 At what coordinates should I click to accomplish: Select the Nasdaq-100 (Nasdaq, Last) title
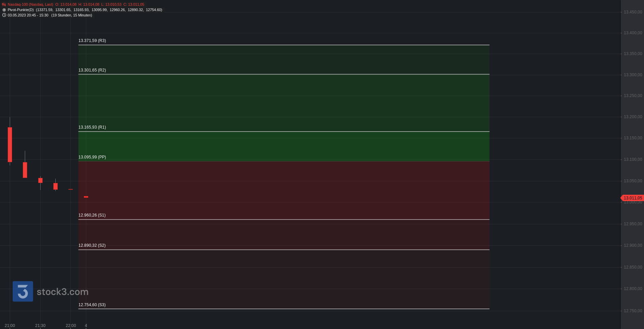coord(31,4)
